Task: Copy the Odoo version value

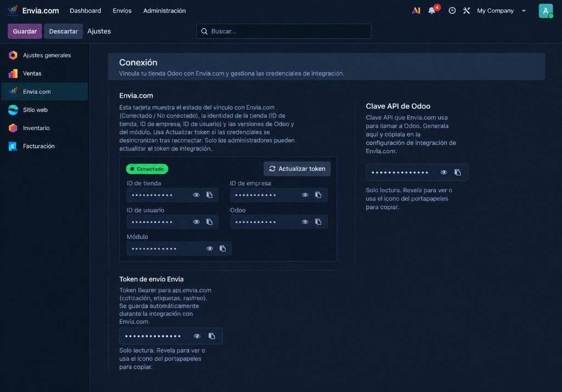Action: point(318,222)
